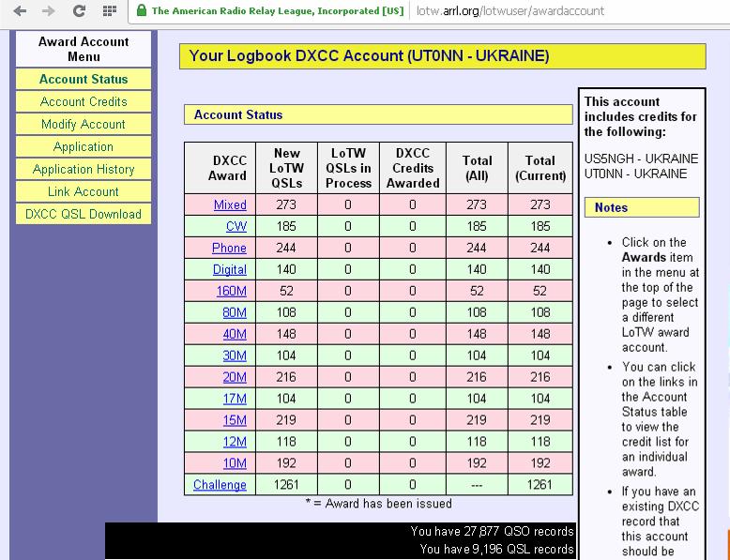Open the Digital award link
Viewport: 730px width, 560px height.
230,269
